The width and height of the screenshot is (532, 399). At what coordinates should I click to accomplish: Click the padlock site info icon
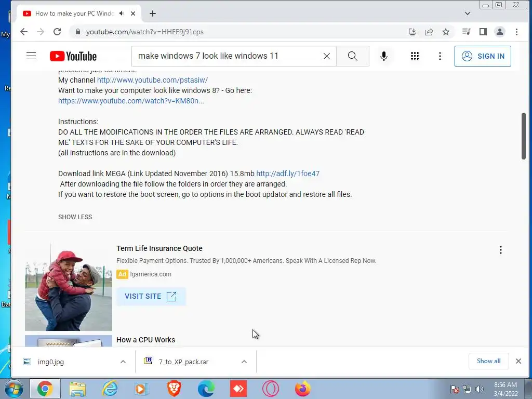point(78,32)
